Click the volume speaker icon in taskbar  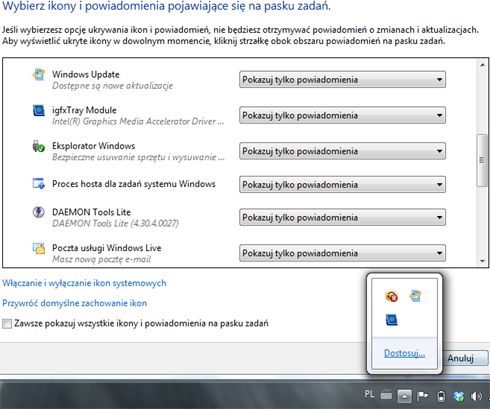click(x=476, y=396)
